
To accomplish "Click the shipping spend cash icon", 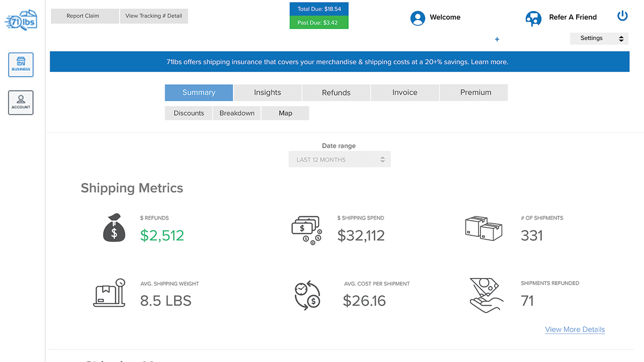I will tap(306, 231).
